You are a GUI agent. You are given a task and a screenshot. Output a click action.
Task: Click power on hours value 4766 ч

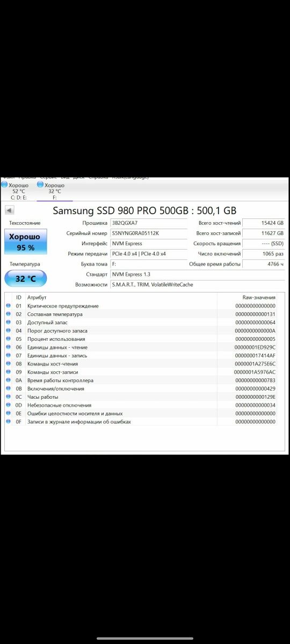click(264, 264)
